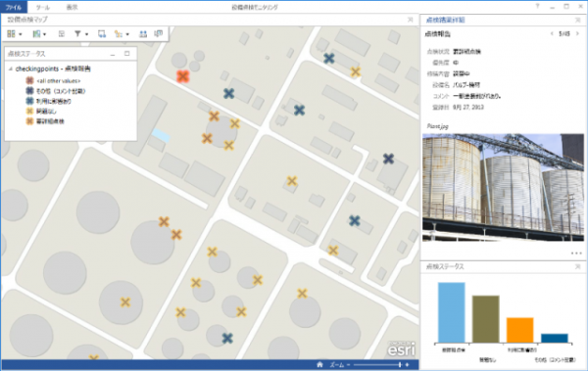This screenshot has height=371, width=588.
Task: Minimize the 点検ステータス legend panel
Action: click(113, 55)
